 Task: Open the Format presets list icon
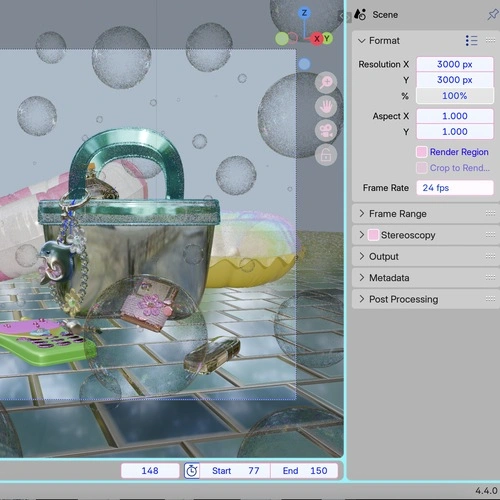(x=472, y=41)
